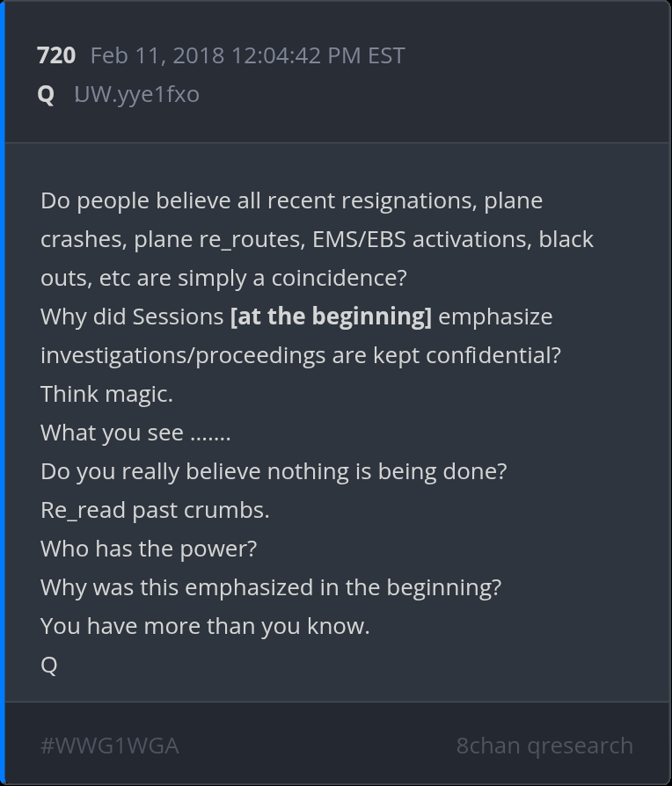Click the line "What you see ......."
Screen dimensions: 672x786
click(135, 433)
